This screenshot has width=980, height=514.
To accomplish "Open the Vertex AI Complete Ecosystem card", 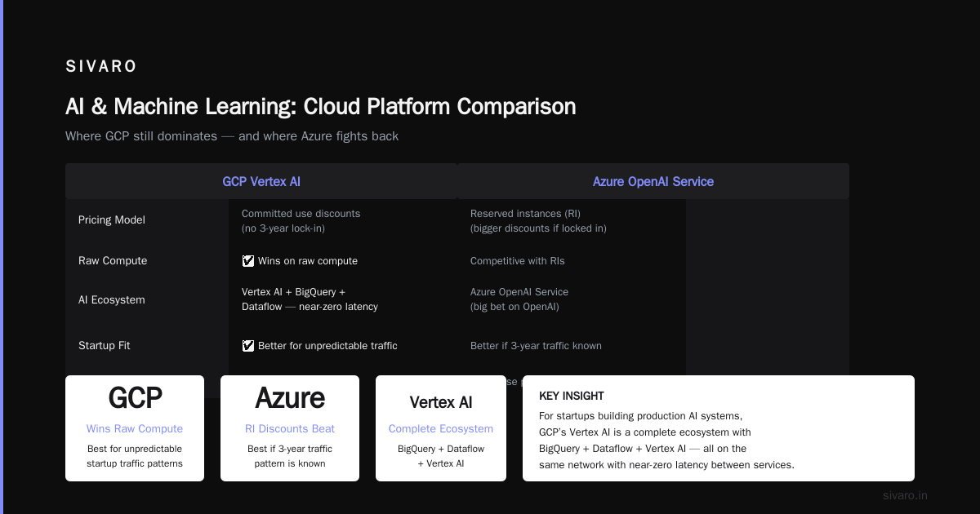I will point(441,428).
